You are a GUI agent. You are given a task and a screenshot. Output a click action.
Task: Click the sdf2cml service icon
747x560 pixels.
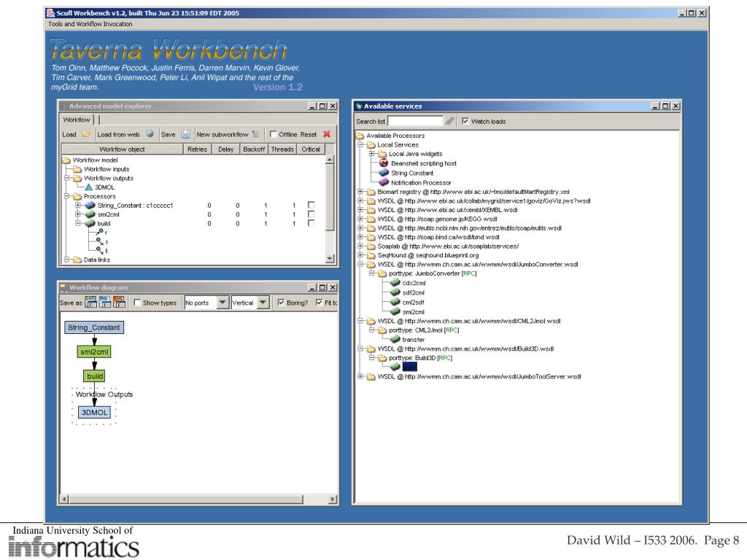[395, 292]
